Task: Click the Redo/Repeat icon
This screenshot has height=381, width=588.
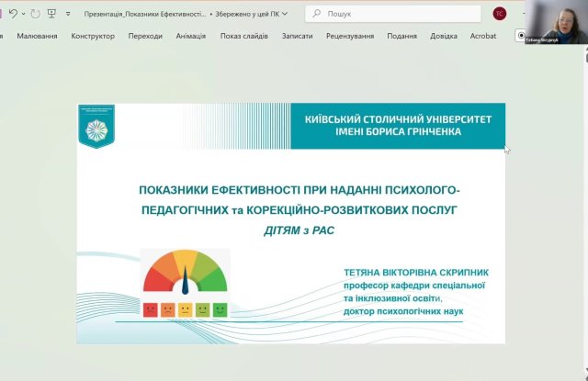Action: click(35, 14)
